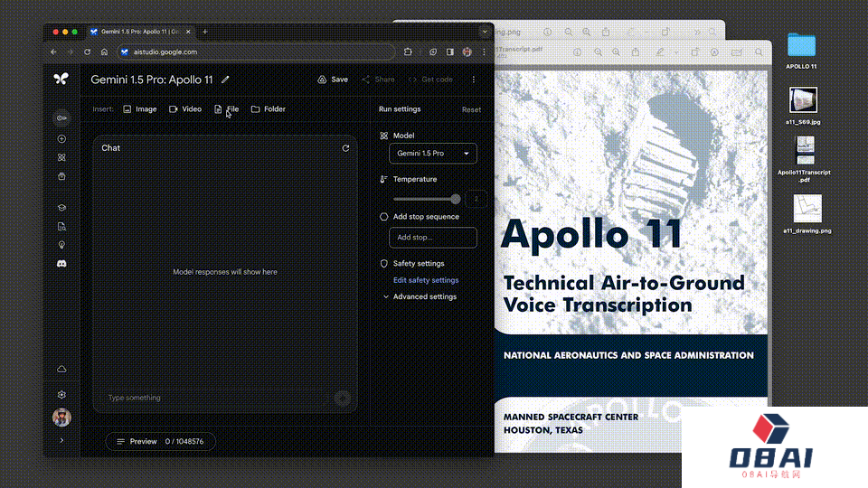Image resolution: width=868 pixels, height=488 pixels.
Task: Search in the transcript PDF window
Action: tap(759, 52)
